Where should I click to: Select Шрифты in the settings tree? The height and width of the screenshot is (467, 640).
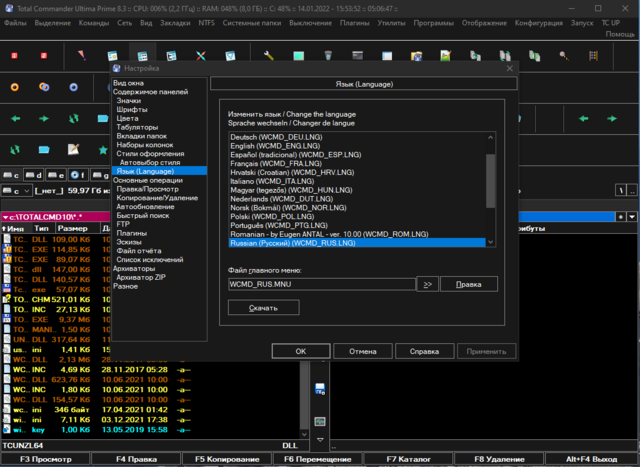pyautogui.click(x=132, y=109)
